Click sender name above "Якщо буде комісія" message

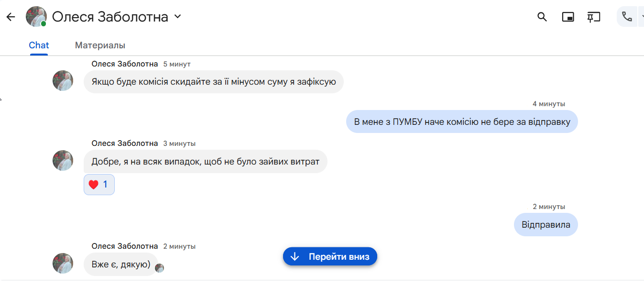pyautogui.click(x=124, y=64)
